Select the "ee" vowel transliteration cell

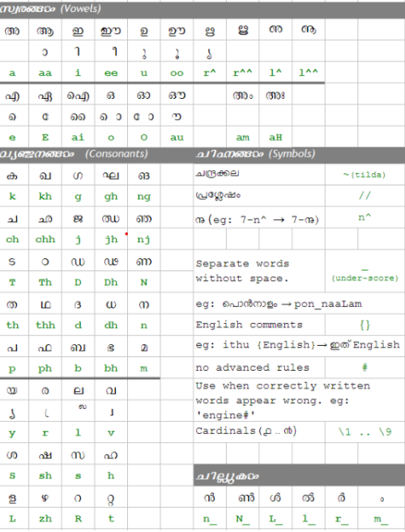coord(111,73)
